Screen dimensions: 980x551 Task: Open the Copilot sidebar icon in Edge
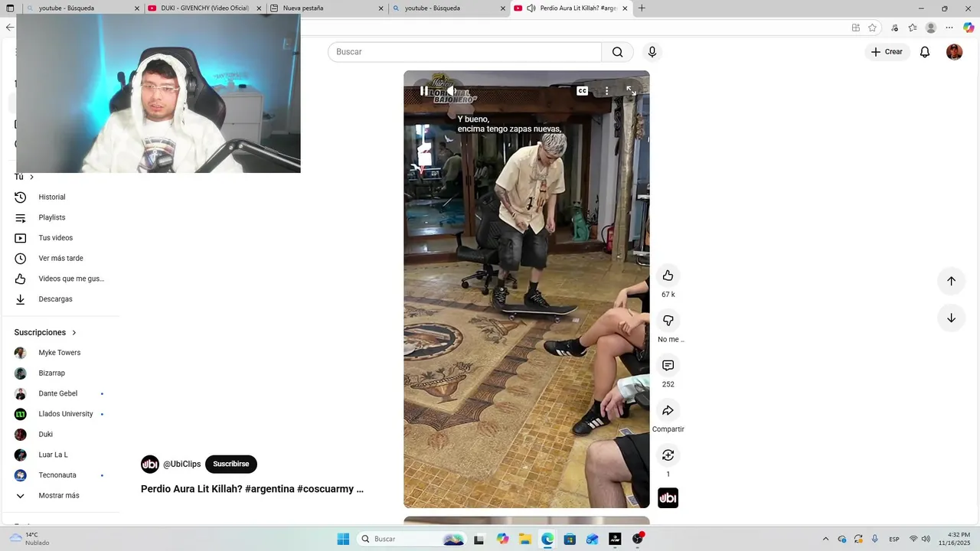(969, 28)
